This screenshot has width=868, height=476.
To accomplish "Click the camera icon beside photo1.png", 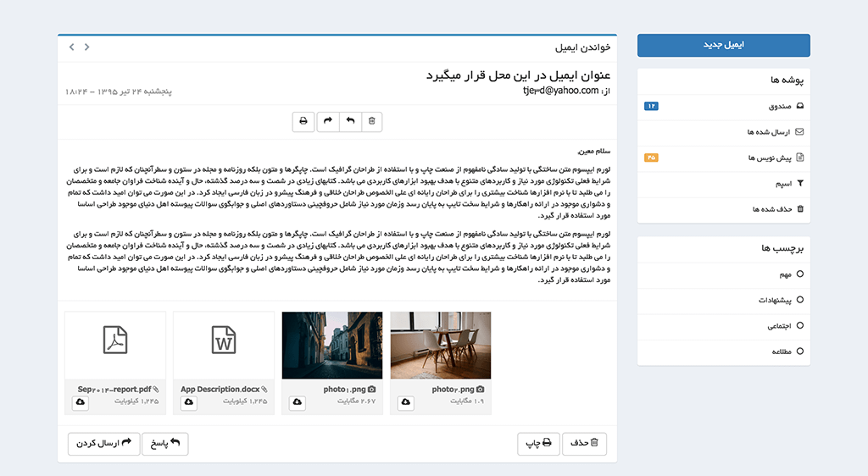I will [371, 390].
